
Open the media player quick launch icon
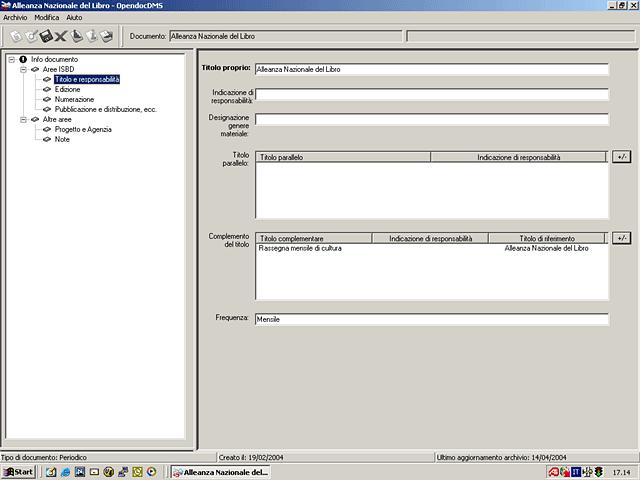pos(151,472)
